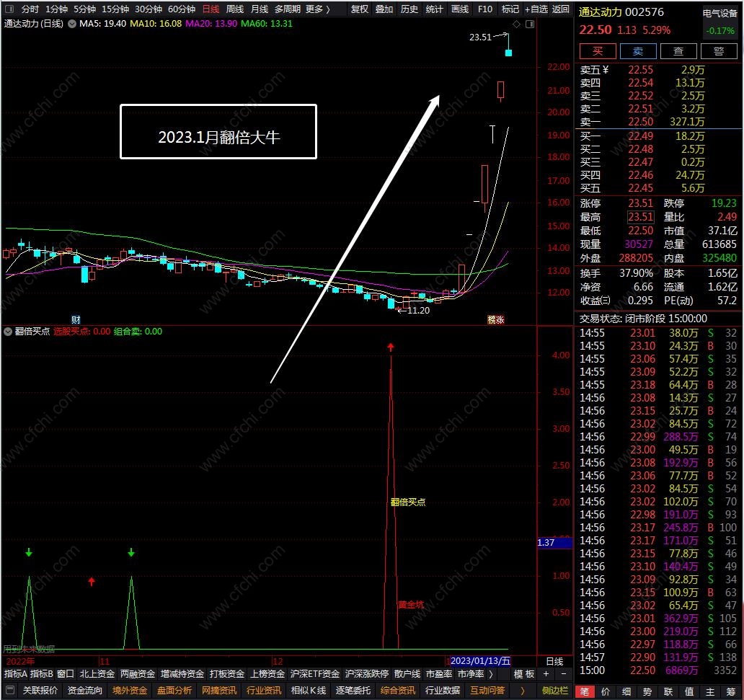Click the panel toggle icon before 分时
The image size is (744, 700).
(9, 9)
